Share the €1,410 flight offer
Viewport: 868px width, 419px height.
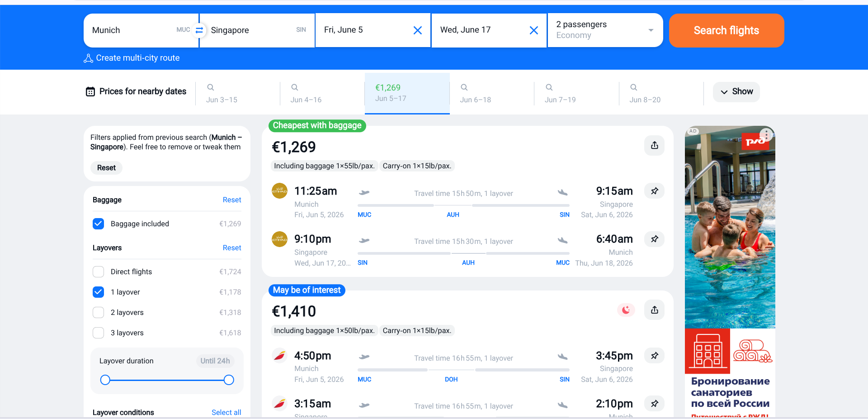[x=654, y=310]
